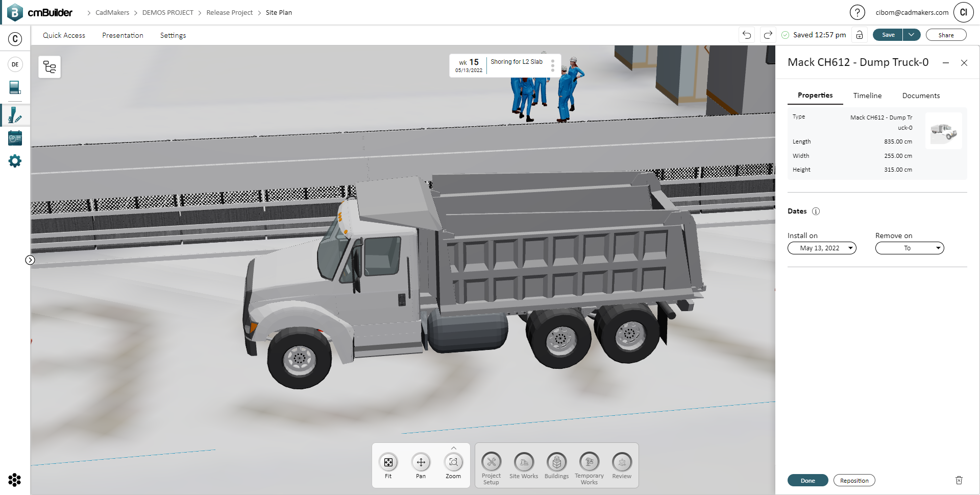Select the Fit view tool
Viewport: 980px width, 495px height.
(x=388, y=465)
